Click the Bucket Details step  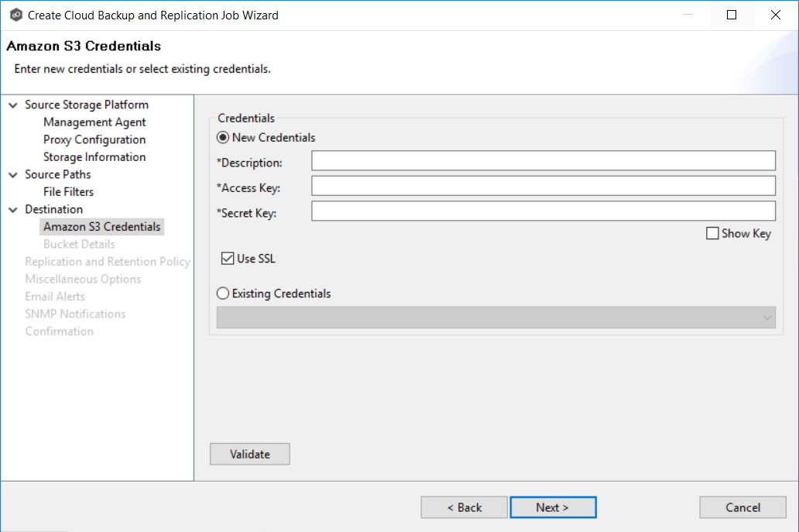(79, 244)
